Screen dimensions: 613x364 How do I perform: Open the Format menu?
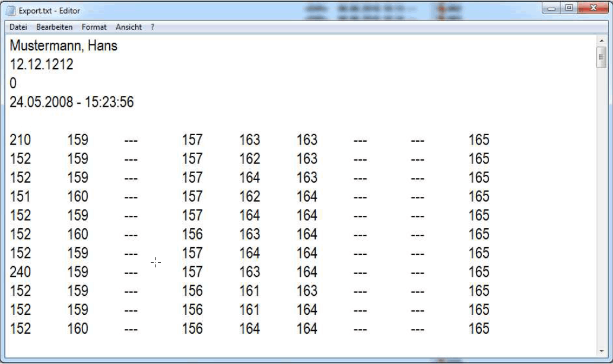point(94,27)
